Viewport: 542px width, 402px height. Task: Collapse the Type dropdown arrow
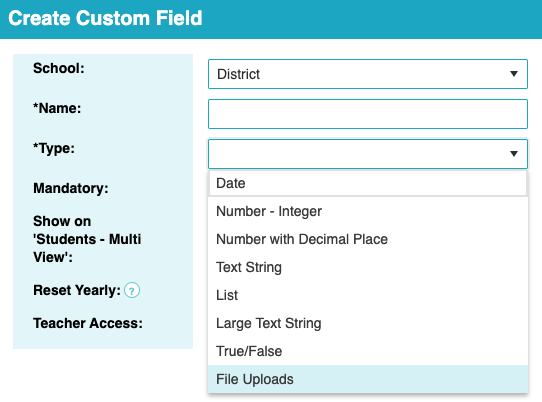click(514, 154)
